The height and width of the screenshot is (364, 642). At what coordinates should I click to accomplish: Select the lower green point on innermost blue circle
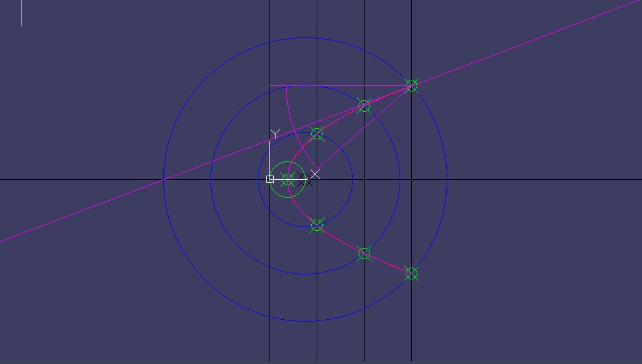[x=317, y=225]
